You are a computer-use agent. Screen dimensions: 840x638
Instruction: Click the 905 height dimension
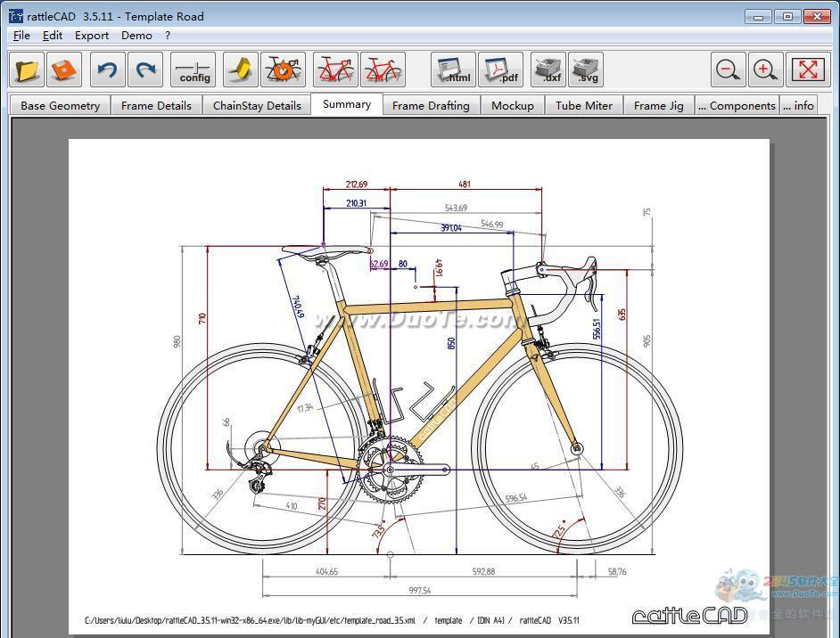point(646,341)
